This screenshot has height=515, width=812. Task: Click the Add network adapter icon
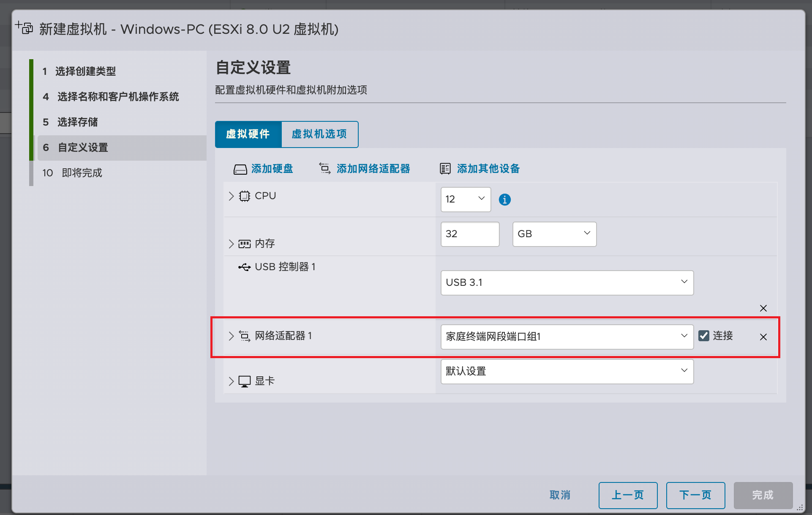(x=324, y=169)
